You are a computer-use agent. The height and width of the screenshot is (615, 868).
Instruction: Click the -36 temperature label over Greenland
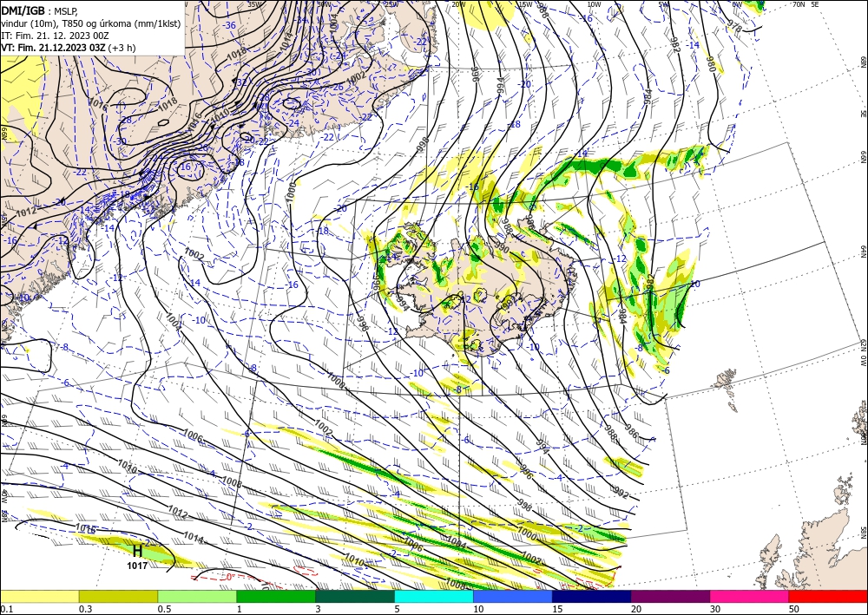click(229, 25)
